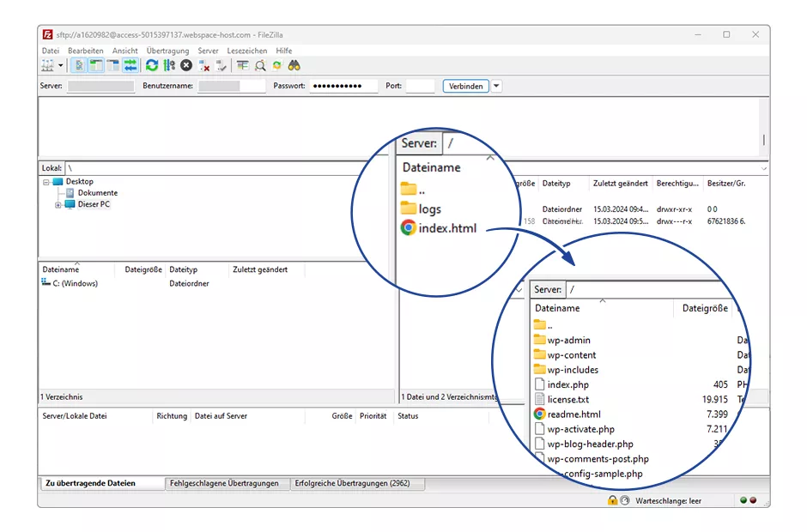Click the drwxr-xr-x permissions cell
807x532 pixels.
click(674, 209)
